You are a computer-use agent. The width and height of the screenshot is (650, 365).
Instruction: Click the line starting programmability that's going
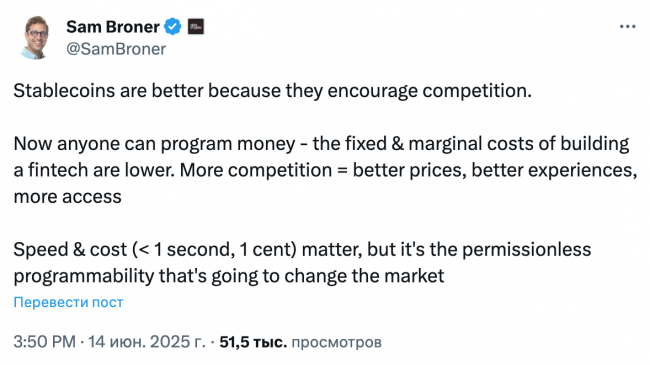[229, 276]
